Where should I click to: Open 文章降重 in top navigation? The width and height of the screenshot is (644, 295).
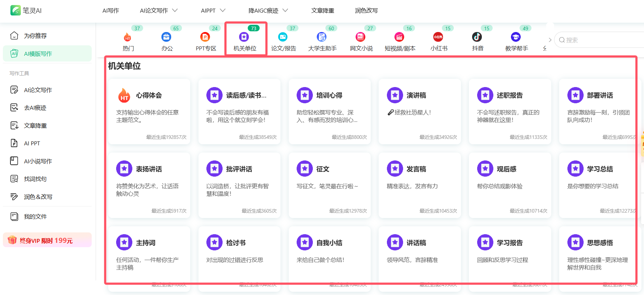click(x=323, y=11)
